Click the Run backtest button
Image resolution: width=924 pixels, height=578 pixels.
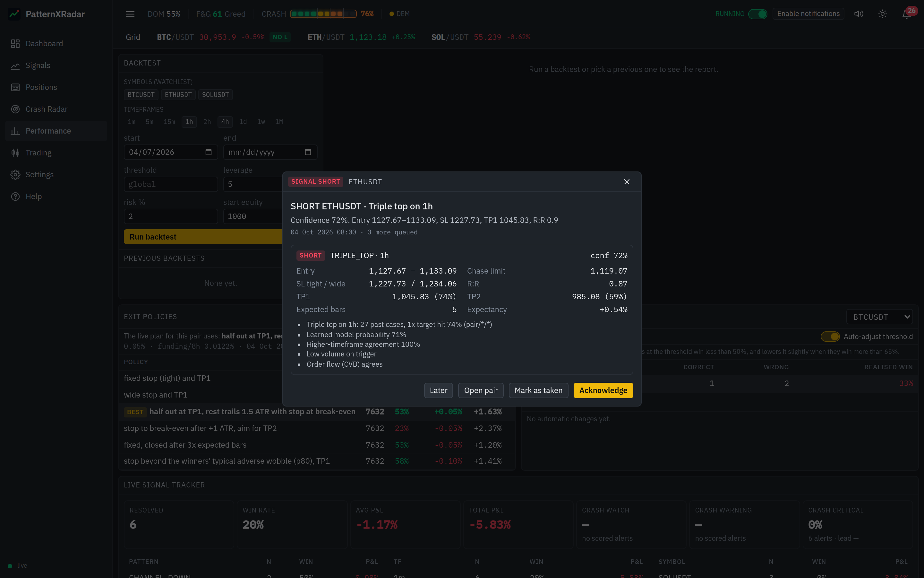click(x=203, y=237)
